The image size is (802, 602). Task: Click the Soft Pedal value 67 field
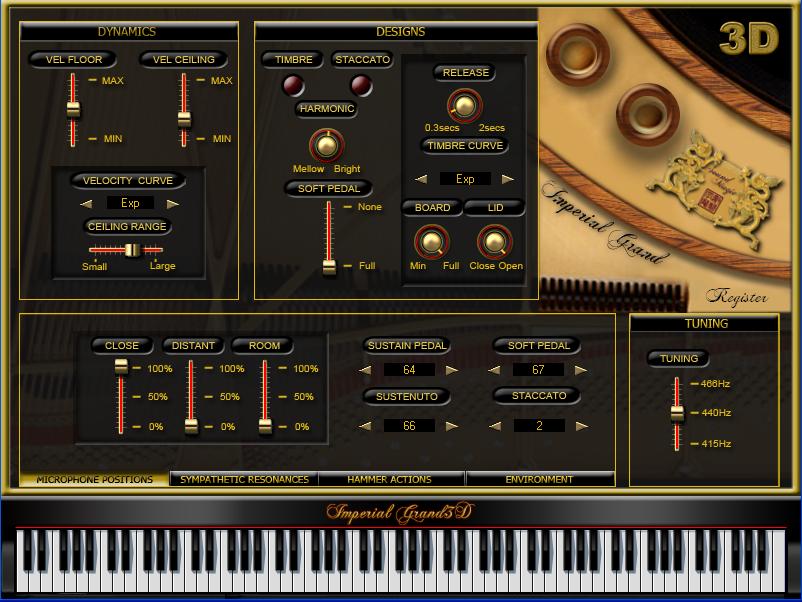tap(538, 369)
